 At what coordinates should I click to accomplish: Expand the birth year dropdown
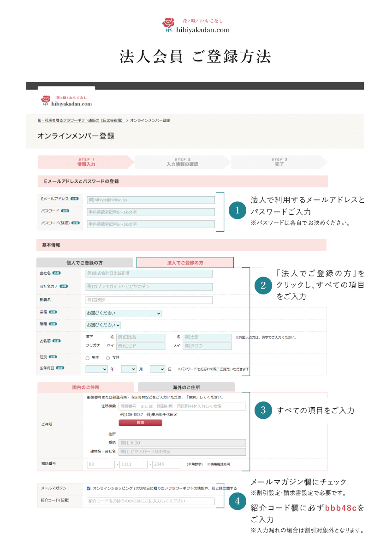pyautogui.click(x=96, y=369)
